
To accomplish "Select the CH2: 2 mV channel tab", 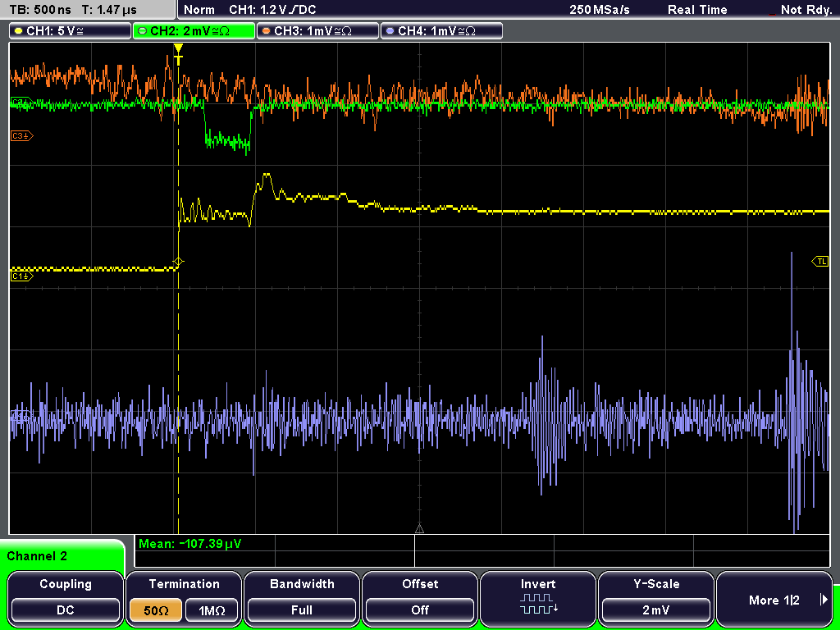I will [194, 31].
